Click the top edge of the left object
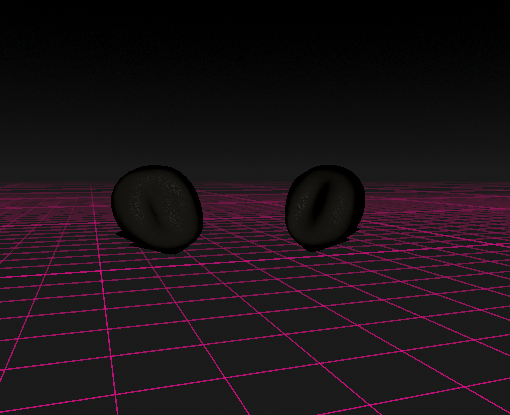The width and height of the screenshot is (510, 415). (152, 166)
